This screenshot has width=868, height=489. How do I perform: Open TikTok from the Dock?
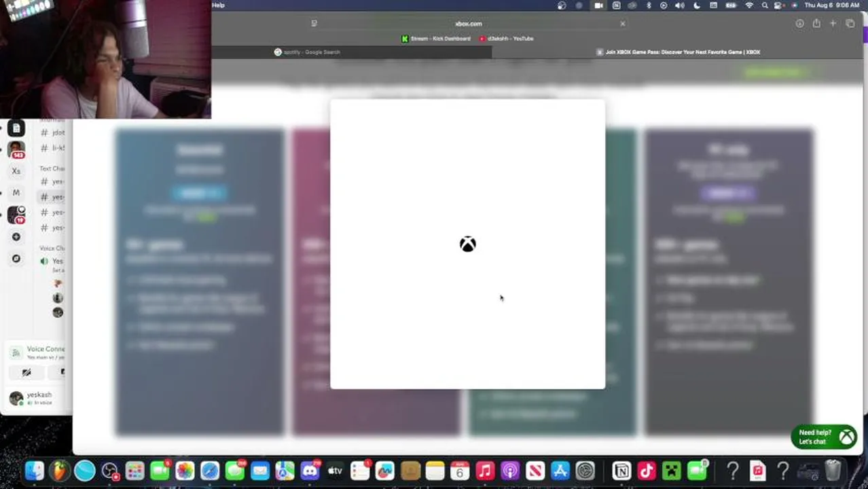647,471
